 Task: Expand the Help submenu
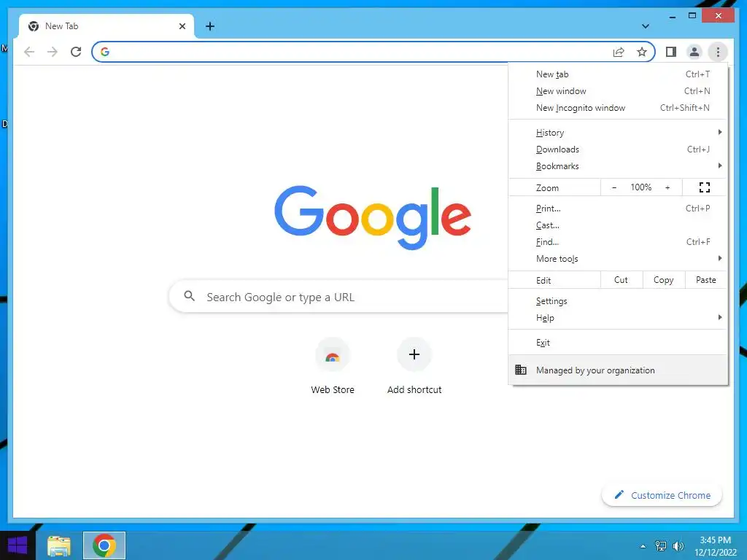pos(618,318)
